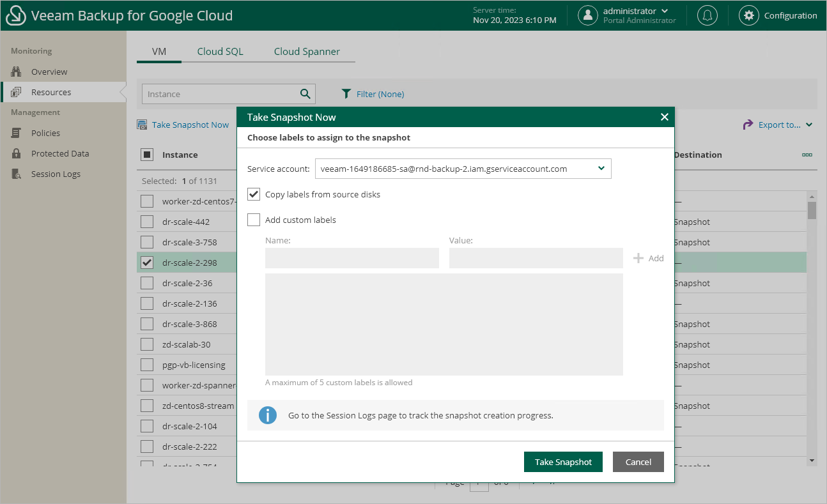Viewport: 827px width, 504px height.
Task: Expand the Export to dropdown arrow
Action: click(x=809, y=125)
